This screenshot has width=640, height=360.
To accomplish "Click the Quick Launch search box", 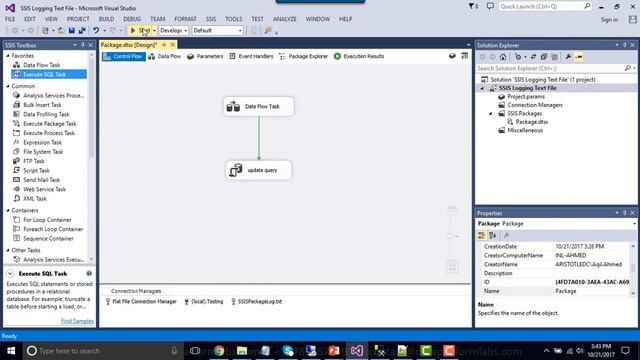I will [x=545, y=7].
